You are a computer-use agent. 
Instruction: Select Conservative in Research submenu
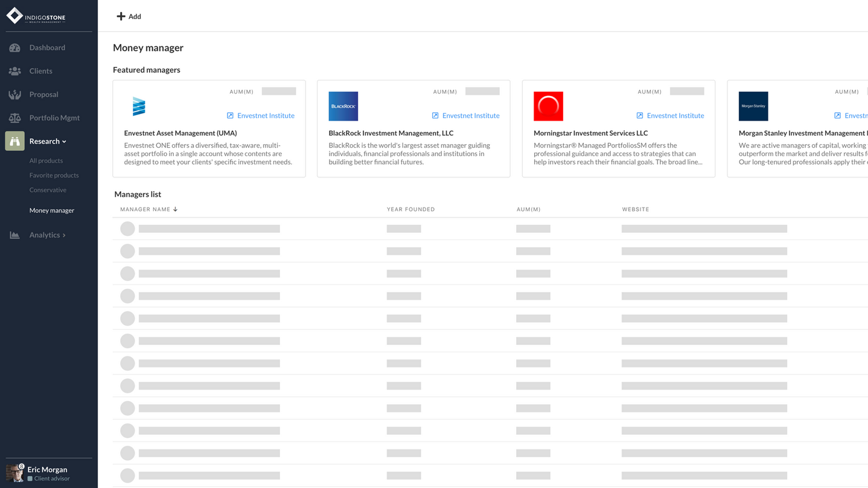(x=48, y=190)
